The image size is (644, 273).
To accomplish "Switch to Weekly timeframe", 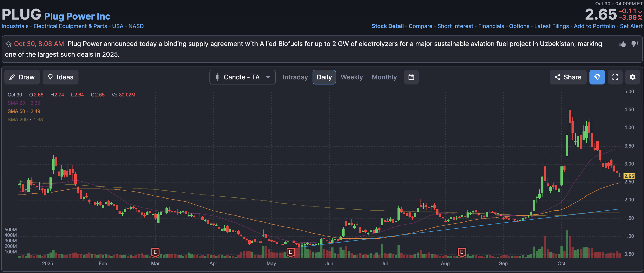I will point(351,77).
